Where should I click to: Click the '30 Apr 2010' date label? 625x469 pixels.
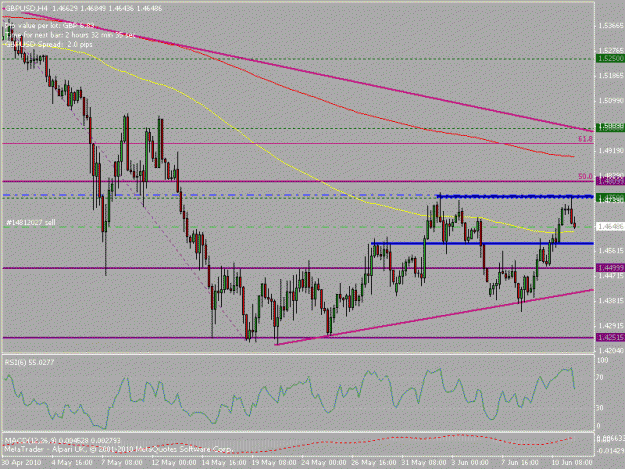(22, 462)
